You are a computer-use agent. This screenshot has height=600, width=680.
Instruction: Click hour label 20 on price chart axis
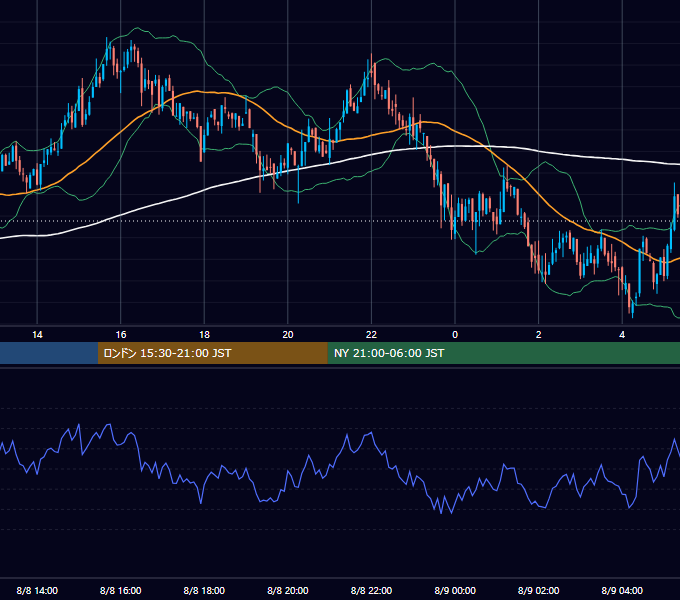[x=288, y=335]
